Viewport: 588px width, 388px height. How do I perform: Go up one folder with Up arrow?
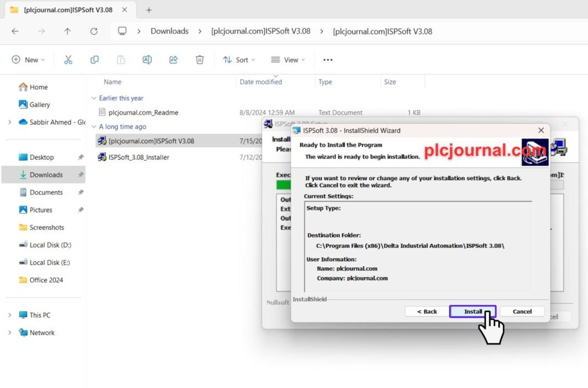[67, 31]
